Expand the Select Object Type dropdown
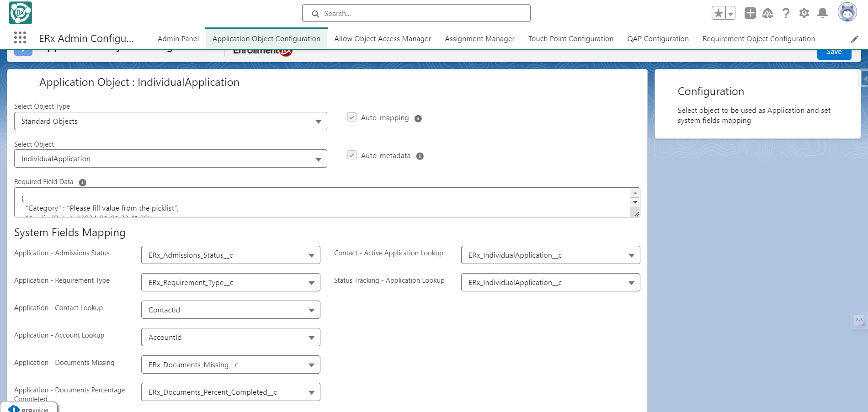Screen dimensions: 868x412 pos(170,121)
